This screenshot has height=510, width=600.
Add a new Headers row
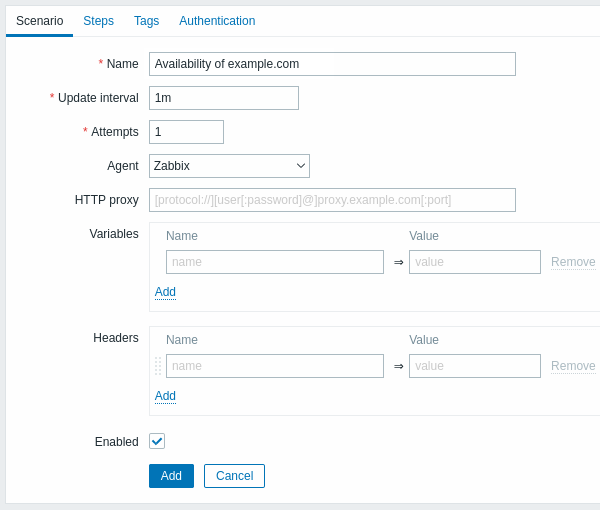165,396
